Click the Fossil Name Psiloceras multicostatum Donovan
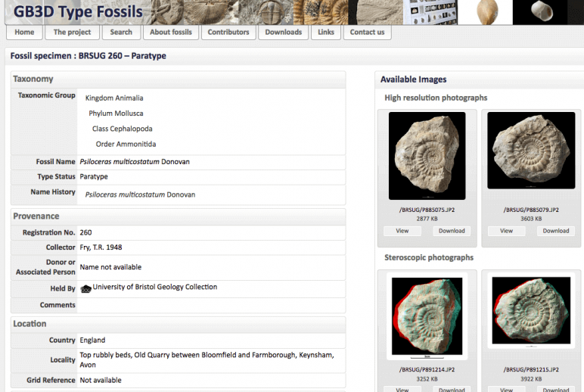This screenshot has height=392, width=584. tap(135, 162)
